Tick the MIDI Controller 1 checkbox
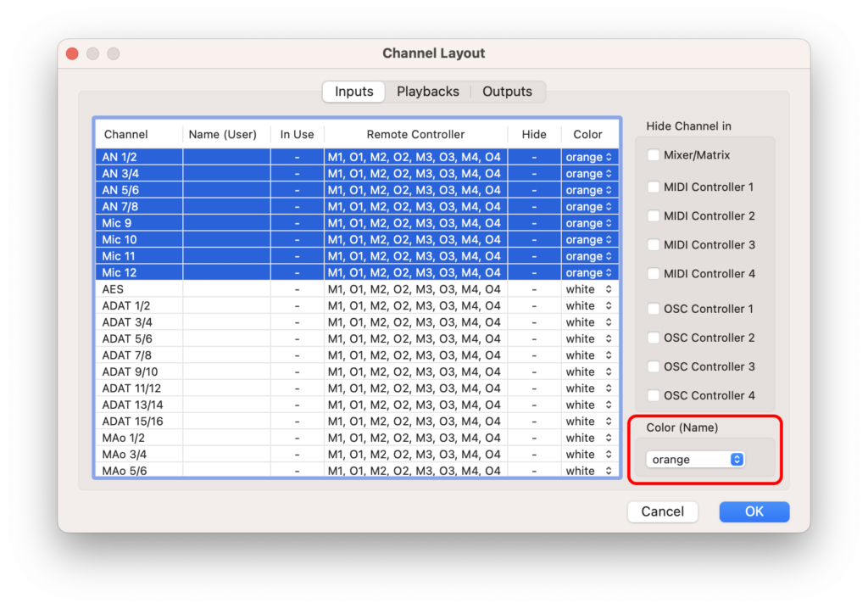 click(654, 187)
